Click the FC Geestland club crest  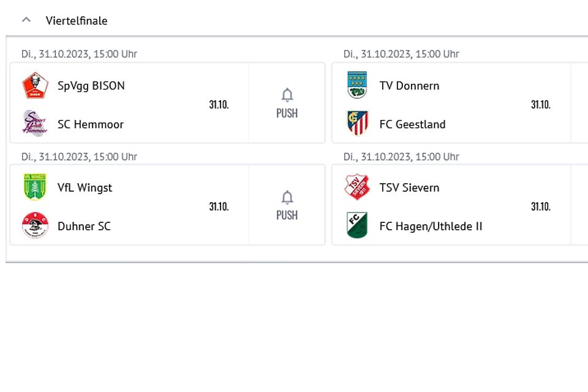tap(357, 123)
